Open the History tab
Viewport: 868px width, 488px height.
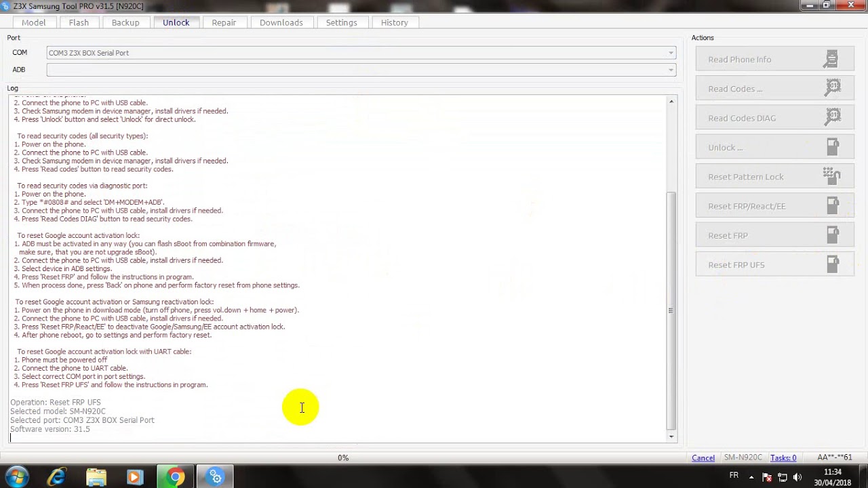(x=395, y=22)
